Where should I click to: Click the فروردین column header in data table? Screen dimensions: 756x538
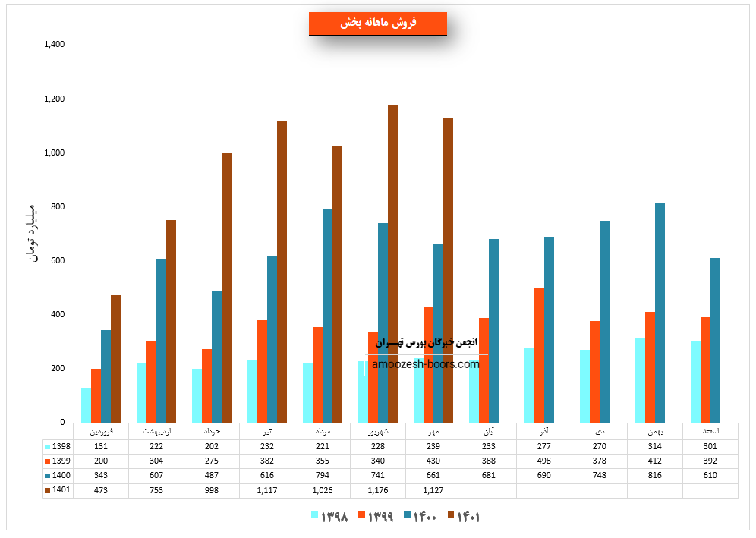101,431
